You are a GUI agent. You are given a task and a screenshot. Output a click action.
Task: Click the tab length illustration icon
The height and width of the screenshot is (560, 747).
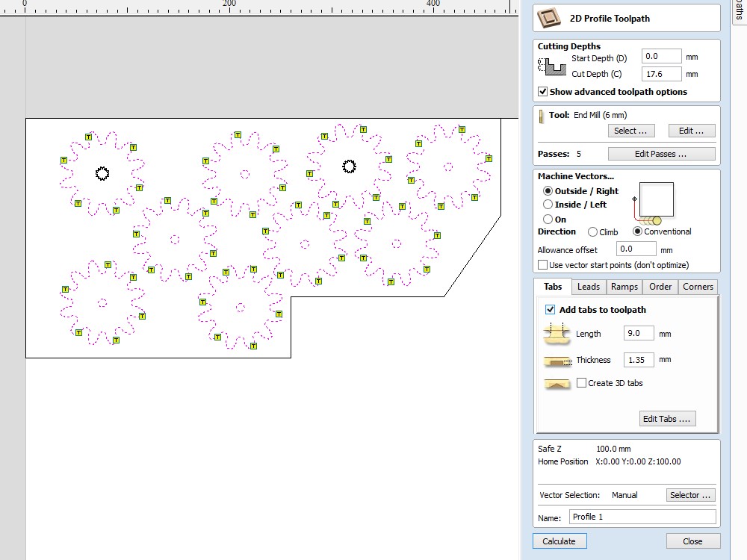[557, 333]
